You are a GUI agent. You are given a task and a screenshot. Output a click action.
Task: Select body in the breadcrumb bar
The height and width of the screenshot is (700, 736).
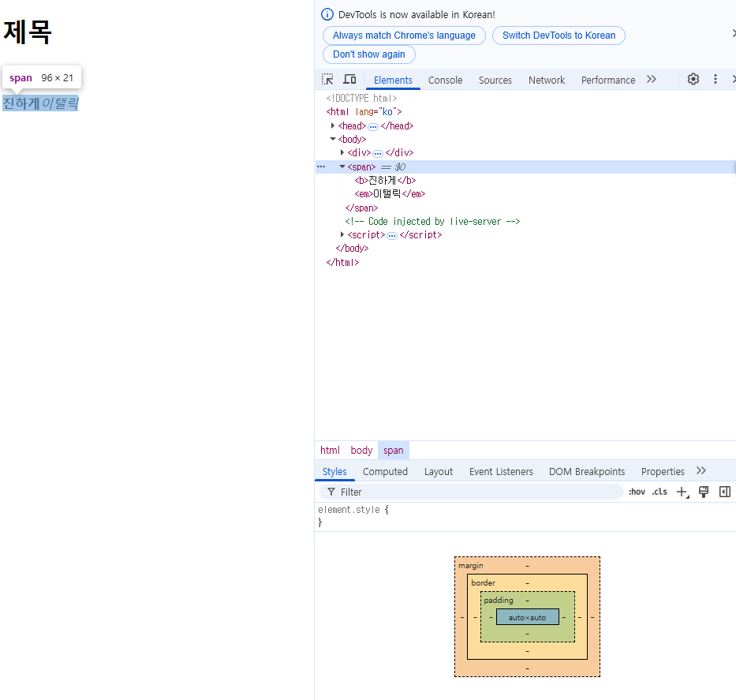click(361, 451)
